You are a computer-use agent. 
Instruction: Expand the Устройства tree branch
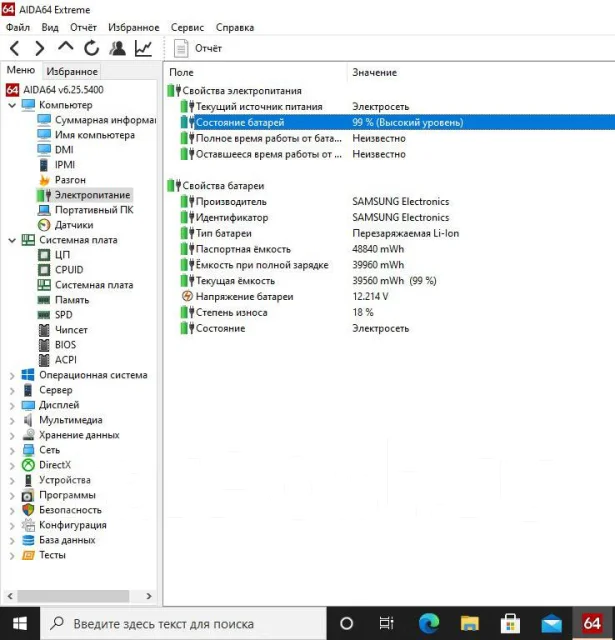pos(12,481)
